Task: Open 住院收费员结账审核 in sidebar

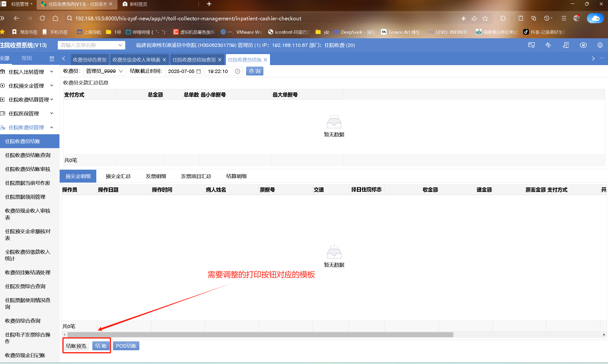Action: click(x=28, y=169)
